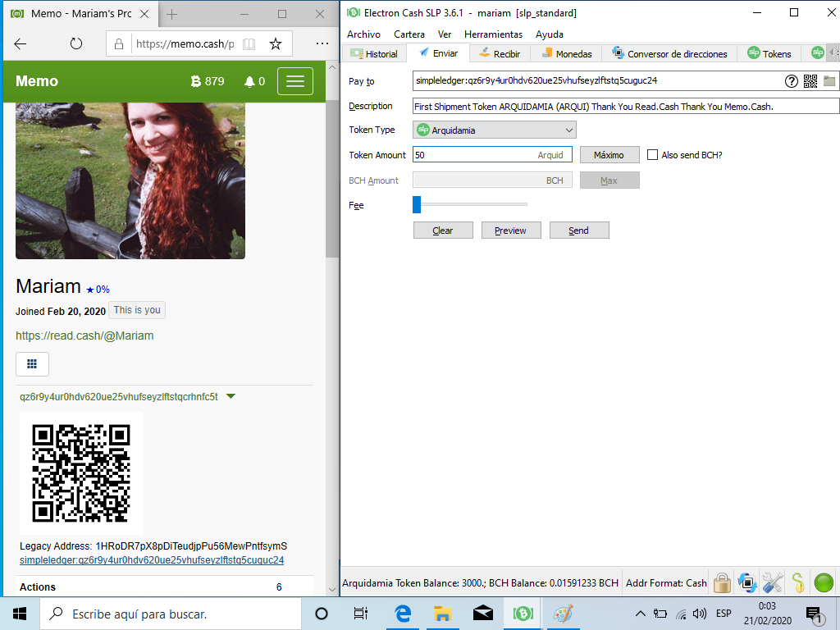This screenshot has width=840, height=630.
Task: Open the Ayuda menu
Action: click(550, 34)
